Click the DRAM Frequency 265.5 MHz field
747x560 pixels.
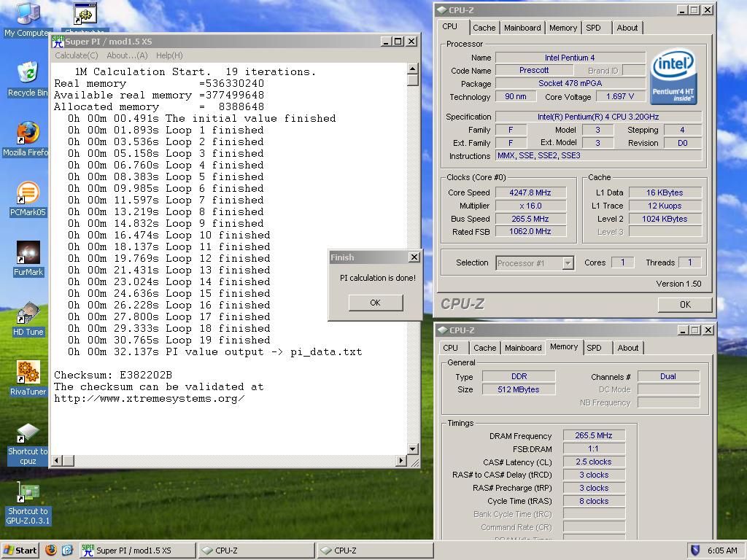(x=594, y=435)
